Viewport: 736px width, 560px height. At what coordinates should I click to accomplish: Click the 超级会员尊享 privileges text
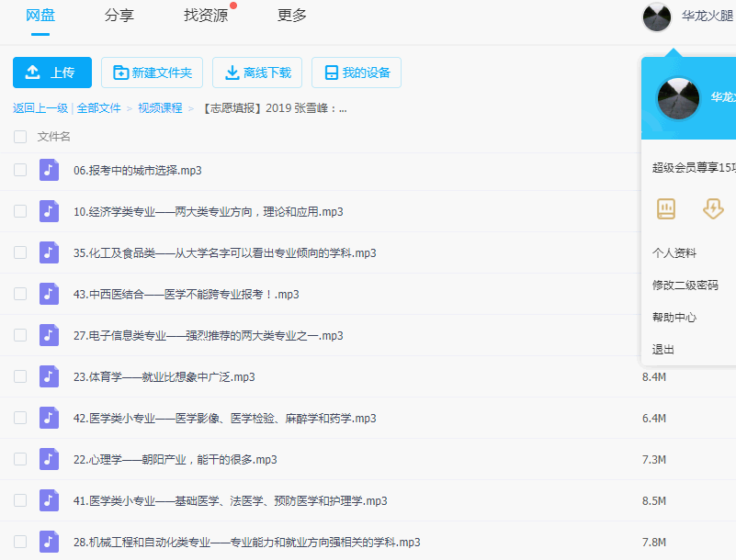[x=694, y=167]
